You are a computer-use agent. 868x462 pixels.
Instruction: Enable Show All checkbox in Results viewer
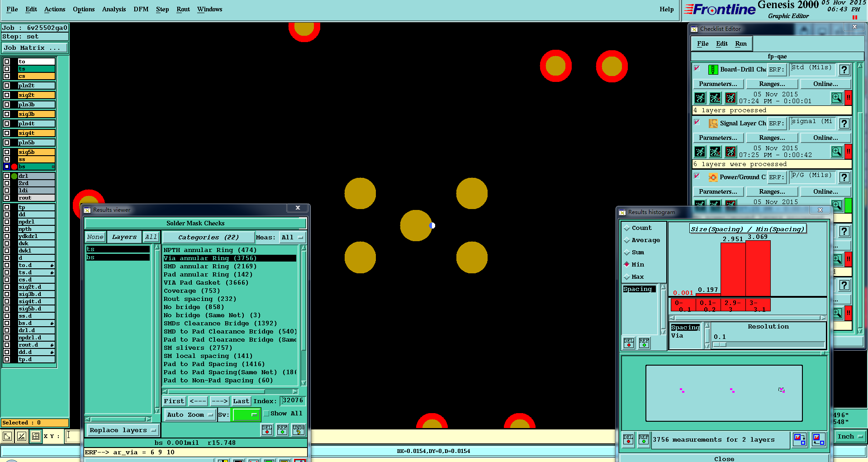266,414
